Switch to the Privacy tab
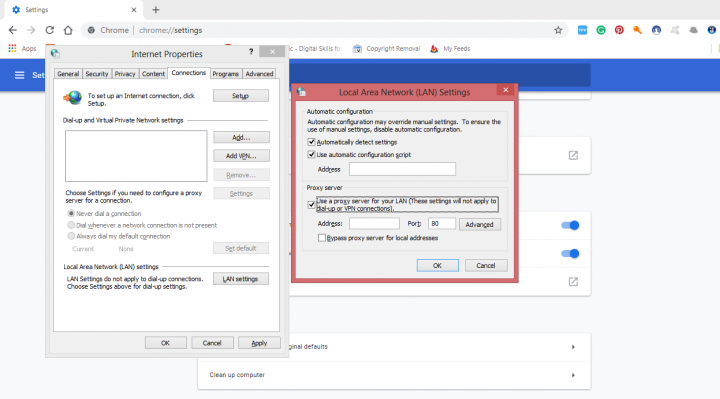Image resolution: width=720 pixels, height=399 pixels. click(125, 73)
